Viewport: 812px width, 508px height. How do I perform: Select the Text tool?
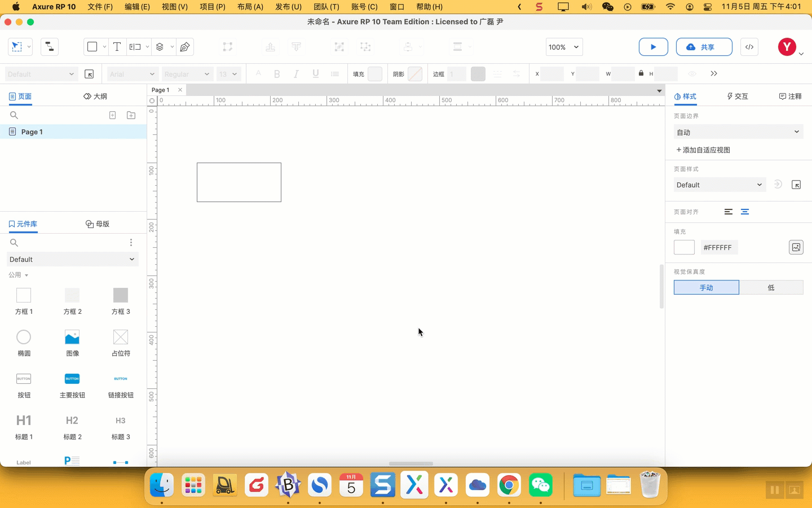[117, 47]
